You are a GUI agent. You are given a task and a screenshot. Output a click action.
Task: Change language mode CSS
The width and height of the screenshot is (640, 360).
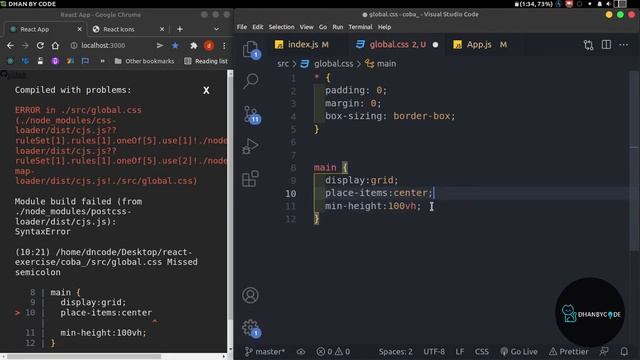(x=482, y=351)
